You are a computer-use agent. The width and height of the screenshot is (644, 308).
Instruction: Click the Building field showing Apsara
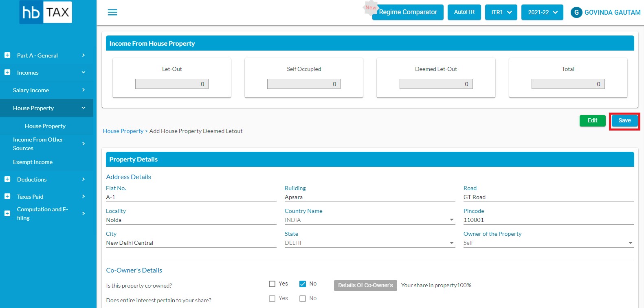click(370, 197)
